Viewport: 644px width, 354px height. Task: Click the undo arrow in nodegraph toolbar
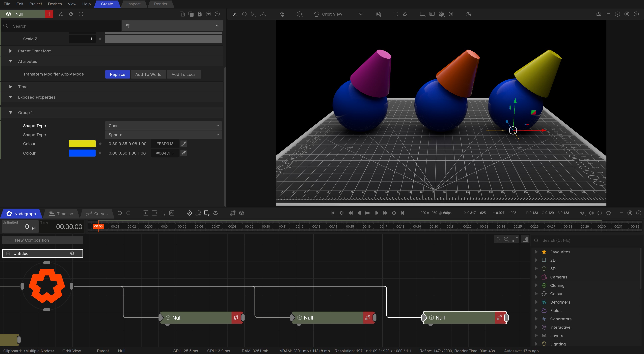pyautogui.click(x=120, y=213)
